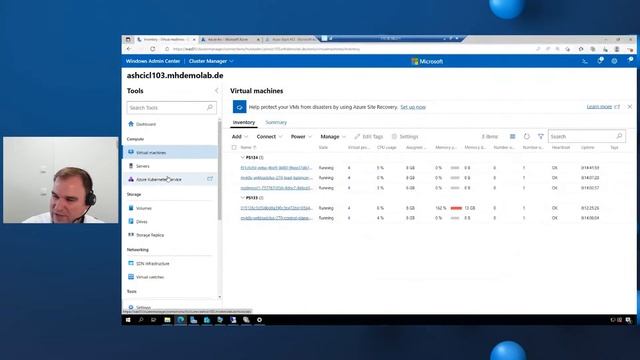Open the Storage Replica tool

[150, 235]
